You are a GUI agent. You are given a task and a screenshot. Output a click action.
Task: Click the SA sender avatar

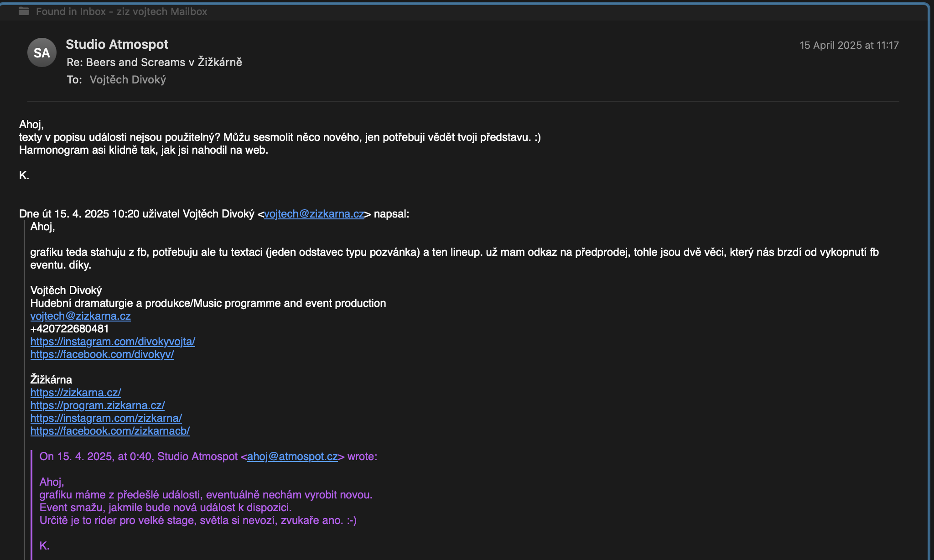[42, 53]
